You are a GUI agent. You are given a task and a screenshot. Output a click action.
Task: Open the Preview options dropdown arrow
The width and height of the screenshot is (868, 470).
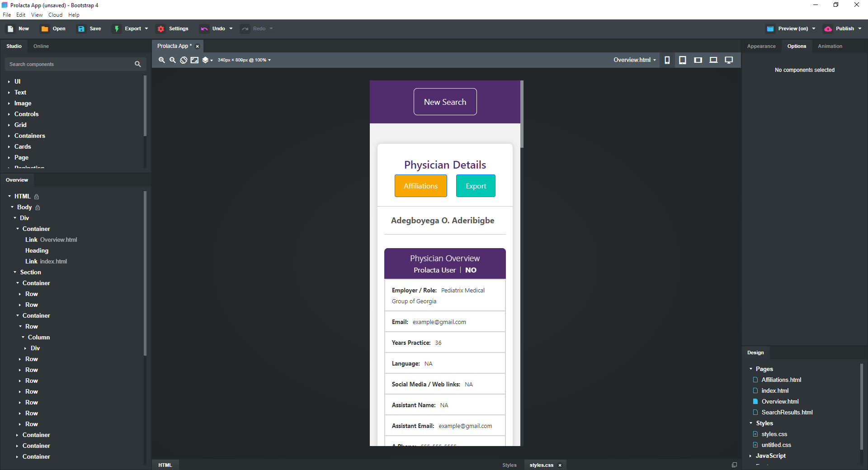click(x=814, y=29)
